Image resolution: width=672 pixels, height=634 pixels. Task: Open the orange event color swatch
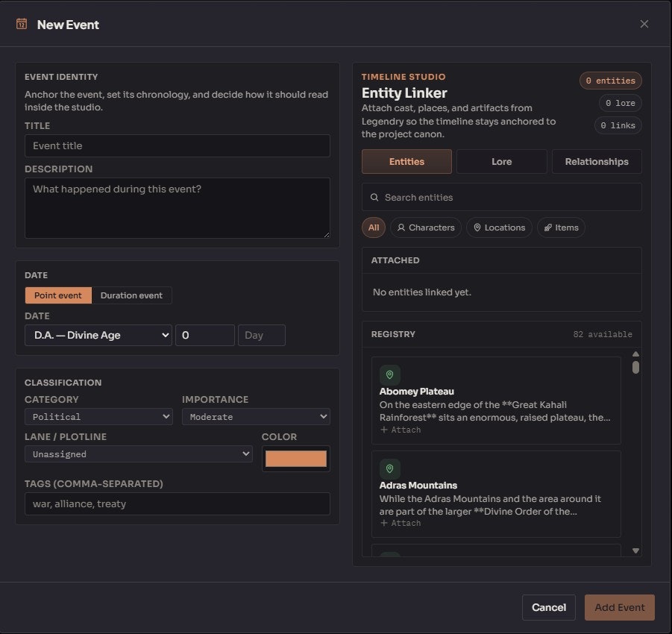(x=295, y=459)
